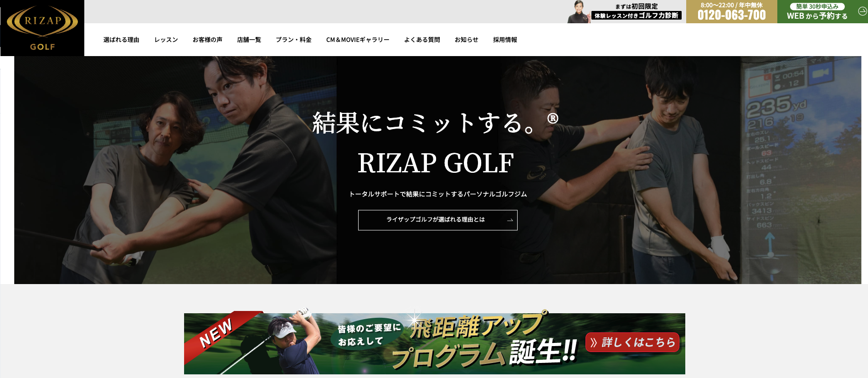Click the arrow icon in 選ばれる理由とは button
This screenshot has width=868, height=378.
(510, 220)
